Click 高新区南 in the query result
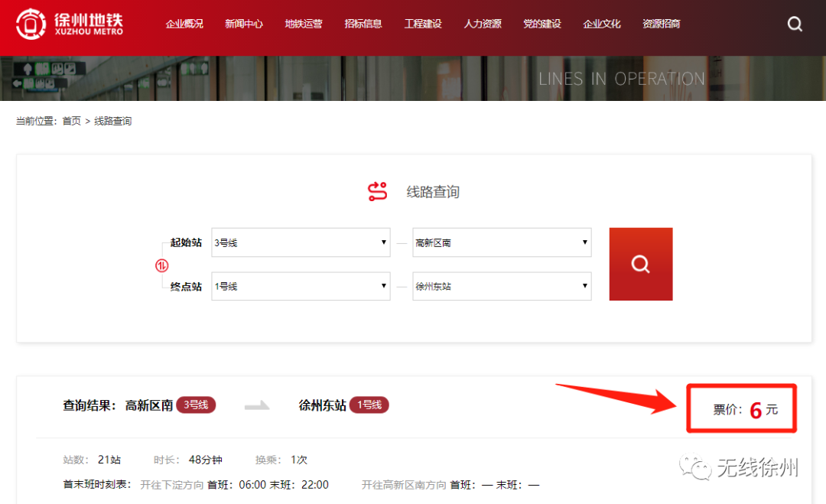This screenshot has height=504, width=826. click(x=149, y=405)
